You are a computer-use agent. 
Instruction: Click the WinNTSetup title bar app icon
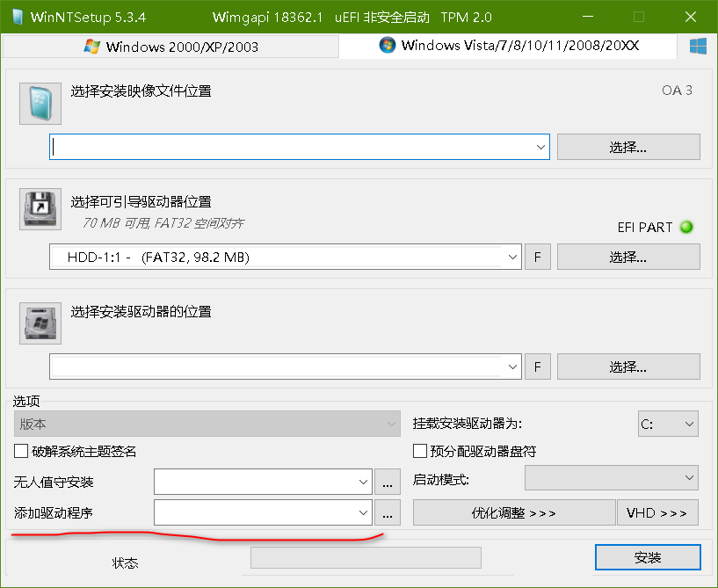(x=15, y=18)
